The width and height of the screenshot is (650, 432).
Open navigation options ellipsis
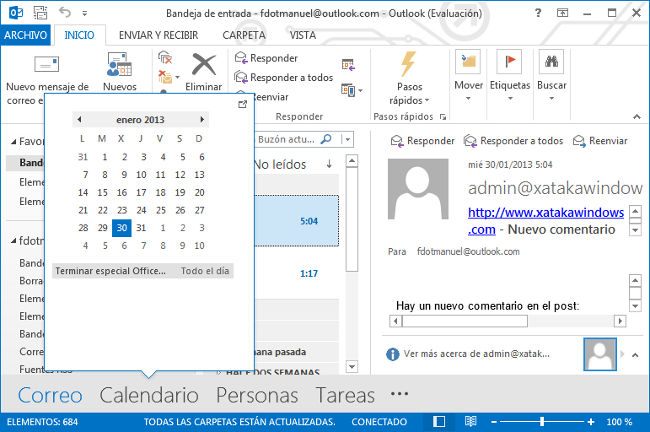(400, 394)
